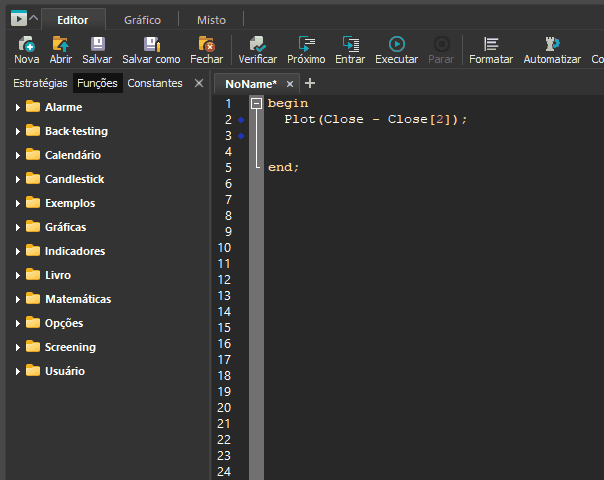Expand the Alarme folder arrow
The image size is (604, 480).
(x=17, y=107)
